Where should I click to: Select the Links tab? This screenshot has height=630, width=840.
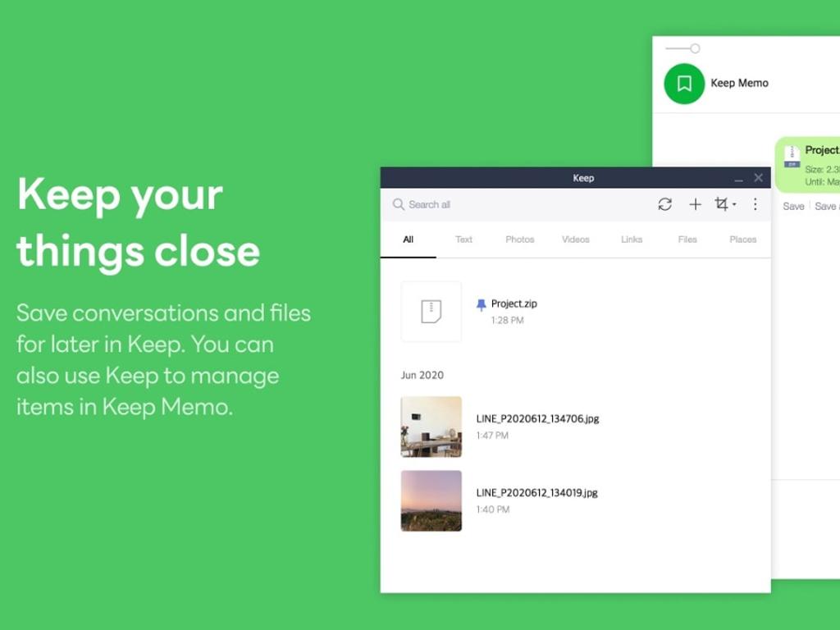tap(632, 240)
